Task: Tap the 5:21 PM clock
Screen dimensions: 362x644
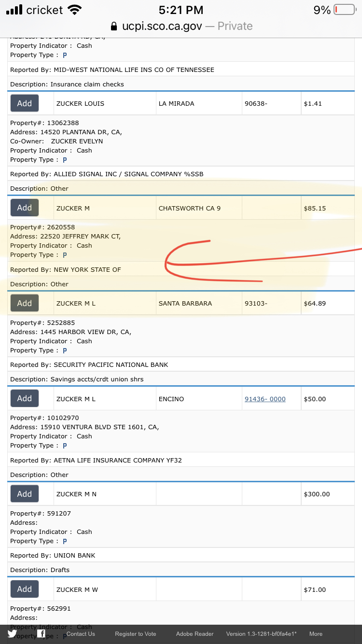Action: pos(181,10)
